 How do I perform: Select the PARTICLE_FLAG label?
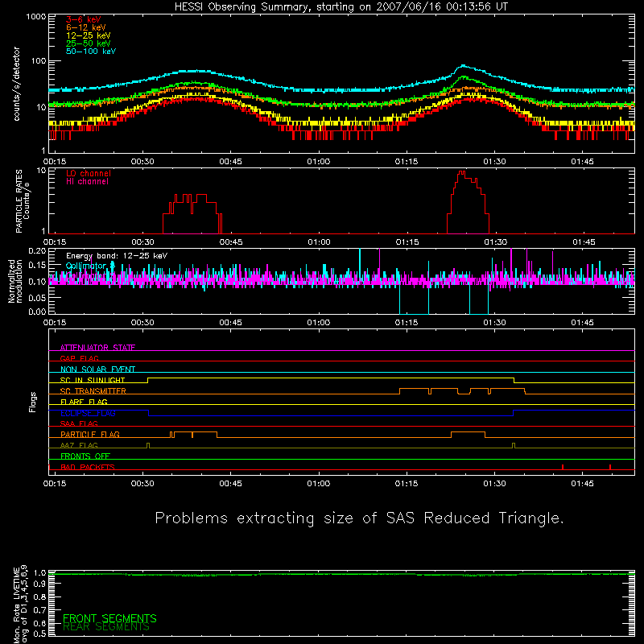click(90, 434)
